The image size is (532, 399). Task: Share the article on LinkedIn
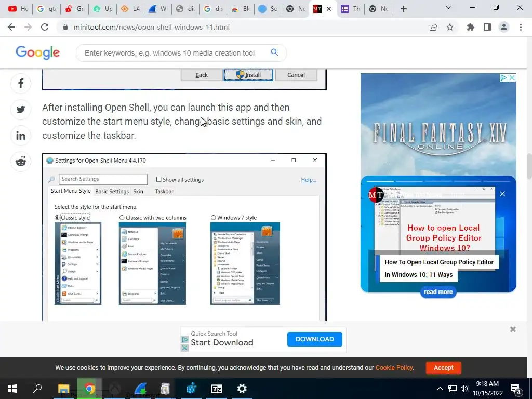21,136
